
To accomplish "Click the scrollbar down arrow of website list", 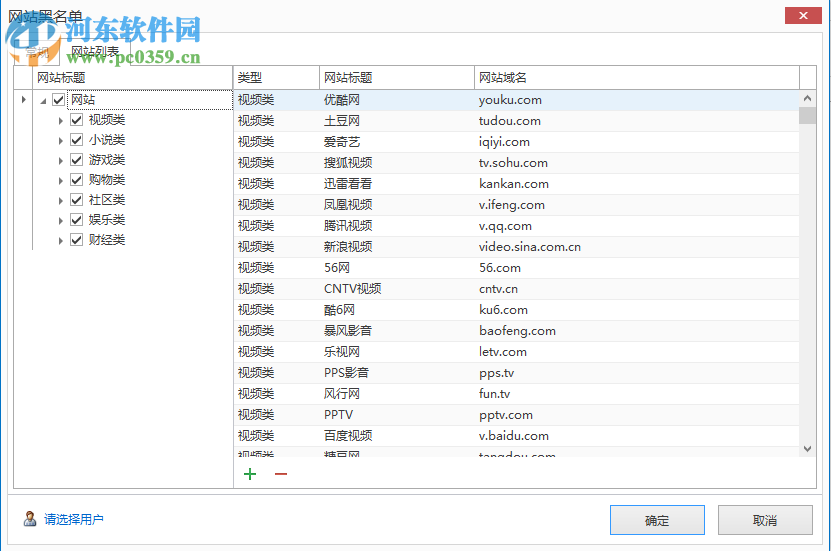I will pyautogui.click(x=807, y=449).
